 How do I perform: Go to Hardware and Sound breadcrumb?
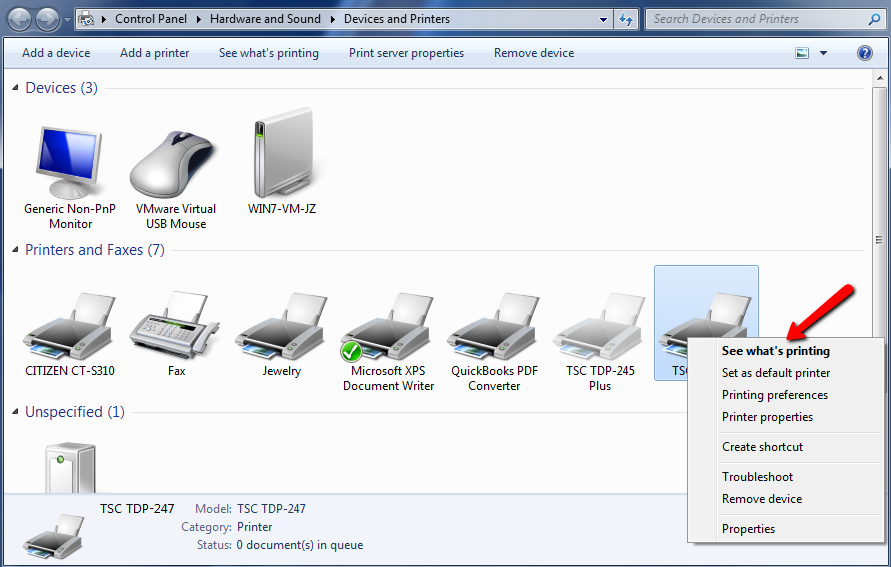click(x=265, y=19)
